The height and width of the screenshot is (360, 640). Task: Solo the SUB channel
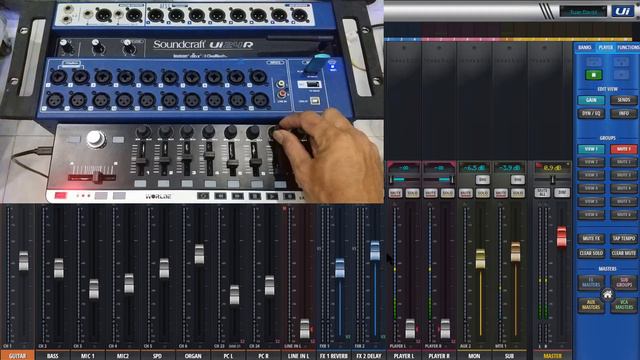[x=518, y=193]
